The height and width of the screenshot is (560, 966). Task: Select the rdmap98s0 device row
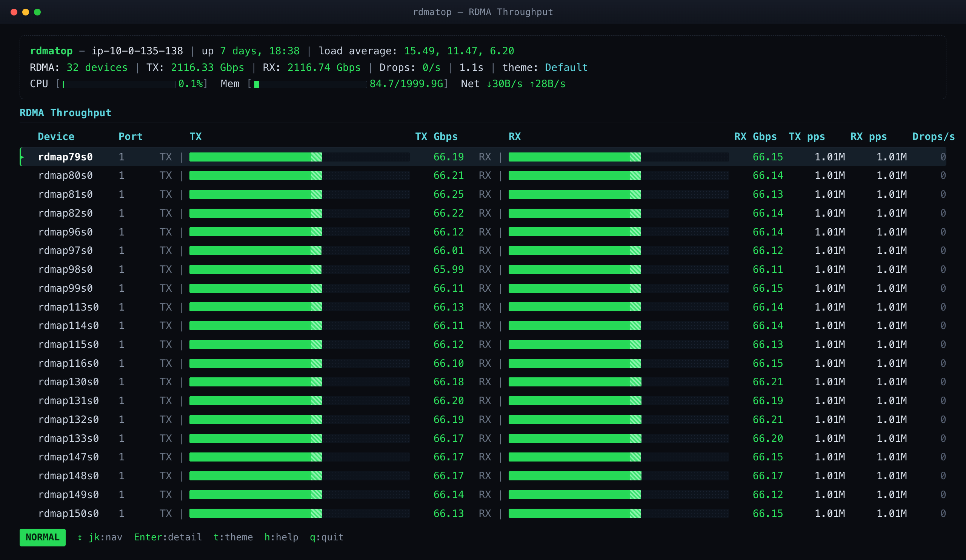pyautogui.click(x=483, y=269)
